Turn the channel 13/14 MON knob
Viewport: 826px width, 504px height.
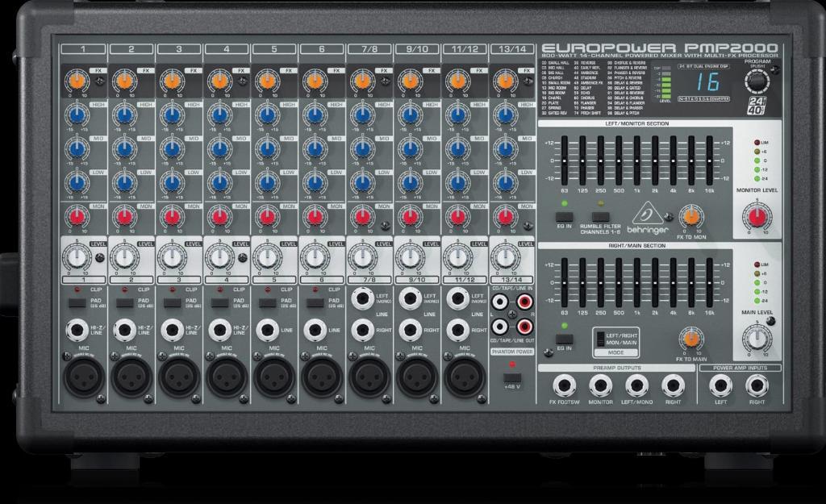click(505, 216)
